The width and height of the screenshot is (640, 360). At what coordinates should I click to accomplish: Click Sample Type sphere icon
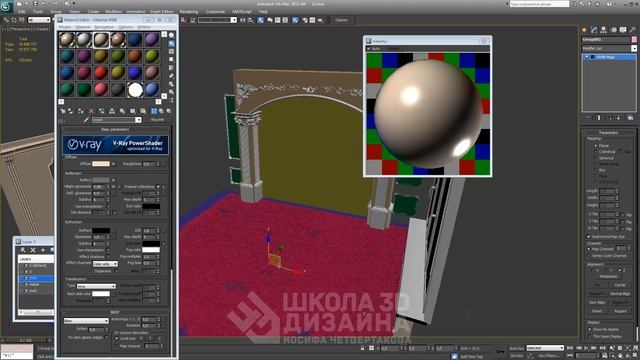coord(171,36)
